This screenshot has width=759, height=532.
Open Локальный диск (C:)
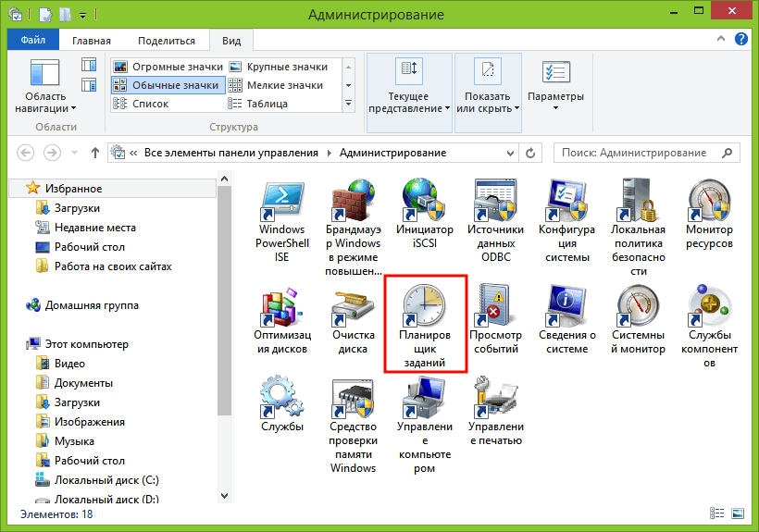[97, 480]
